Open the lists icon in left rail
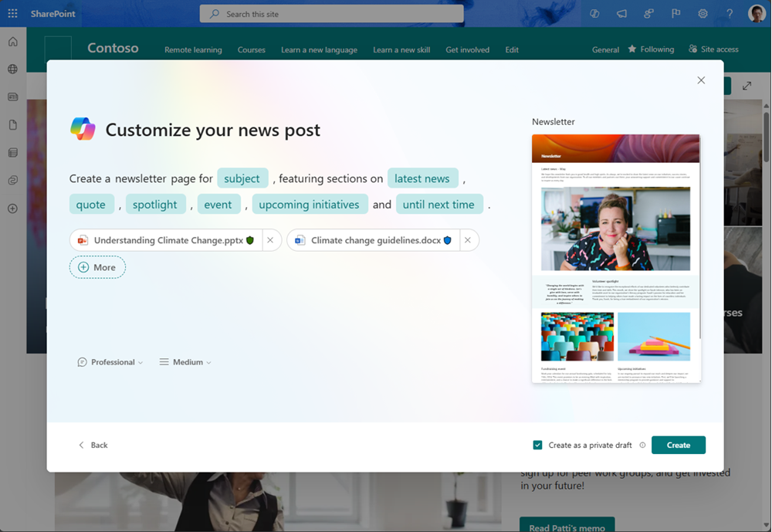This screenshot has width=772, height=532. 13,153
